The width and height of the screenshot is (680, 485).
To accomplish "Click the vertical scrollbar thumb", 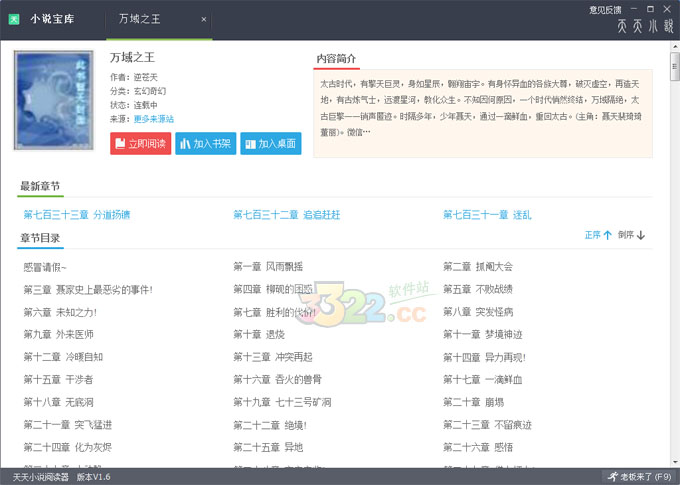I will pyautogui.click(x=675, y=66).
